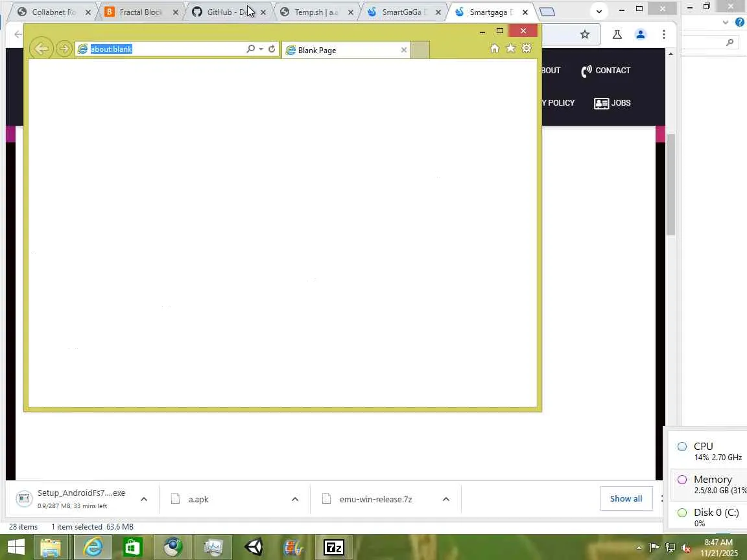Select CPU in performance panel
This screenshot has width=747, height=560.
709,451
